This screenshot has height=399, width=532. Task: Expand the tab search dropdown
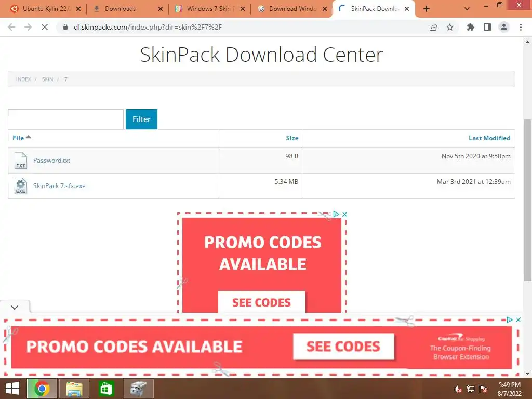pyautogui.click(x=467, y=9)
